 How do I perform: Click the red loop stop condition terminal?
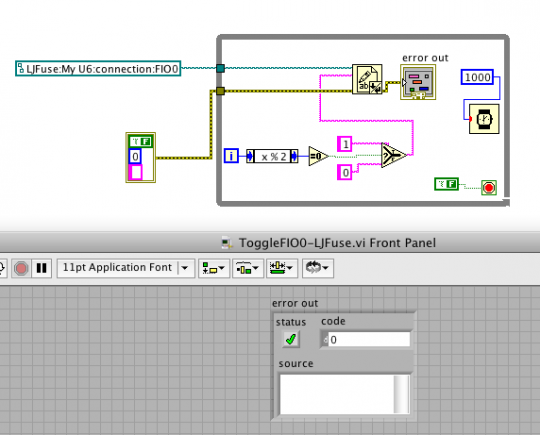click(489, 188)
